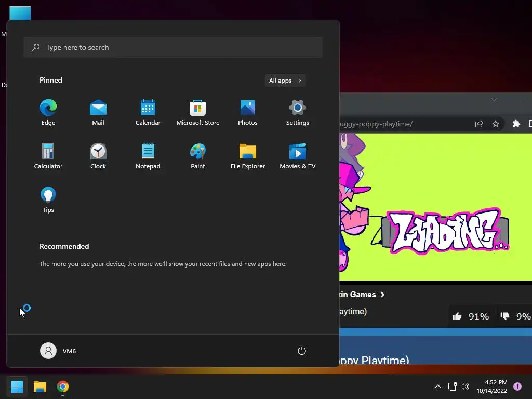Open the Edge pinned app
The width and height of the screenshot is (532, 399).
[x=48, y=113]
